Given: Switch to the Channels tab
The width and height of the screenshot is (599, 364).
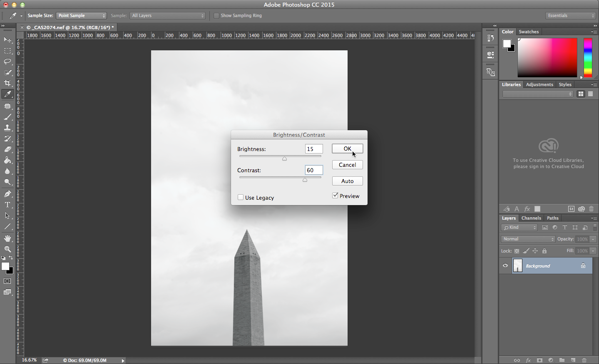Looking at the screenshot, I should pos(531,218).
